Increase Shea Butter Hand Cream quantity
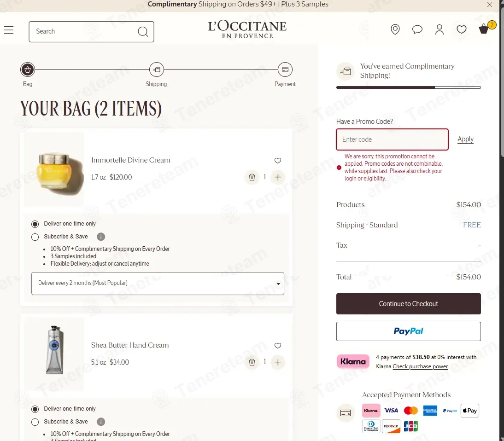 [278, 362]
